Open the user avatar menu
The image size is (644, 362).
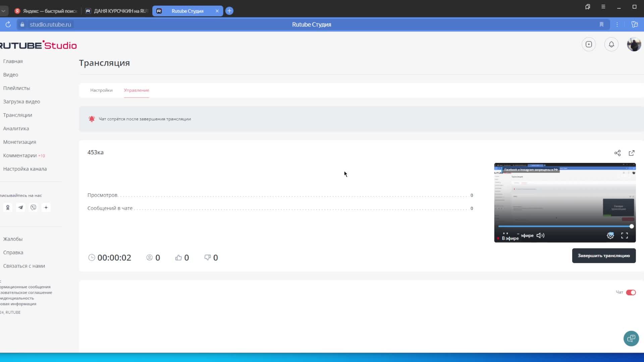[634, 44]
